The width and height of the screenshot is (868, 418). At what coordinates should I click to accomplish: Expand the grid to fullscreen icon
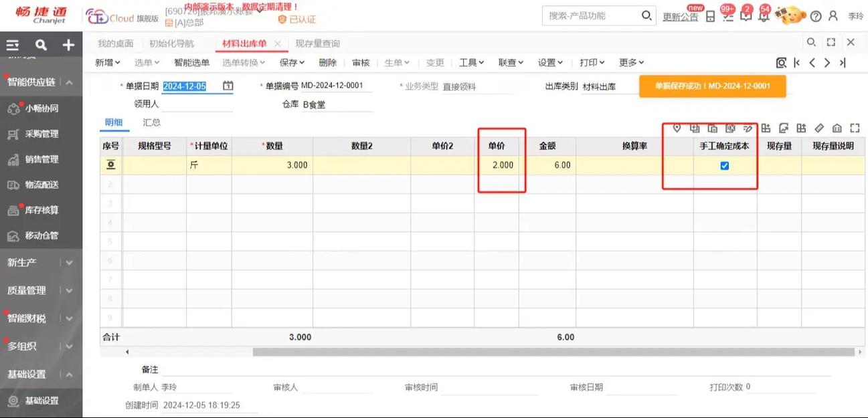[x=855, y=128]
